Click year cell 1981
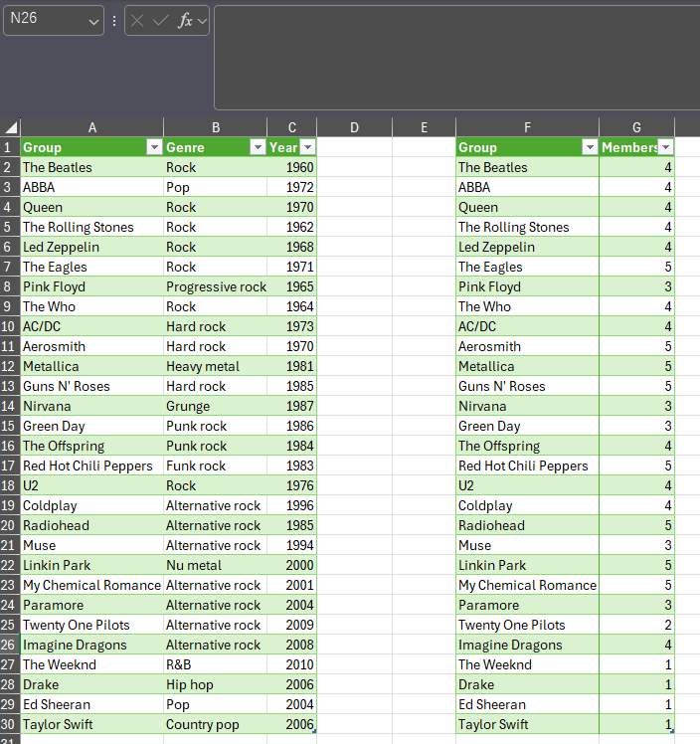The image size is (700, 744). [x=291, y=366]
